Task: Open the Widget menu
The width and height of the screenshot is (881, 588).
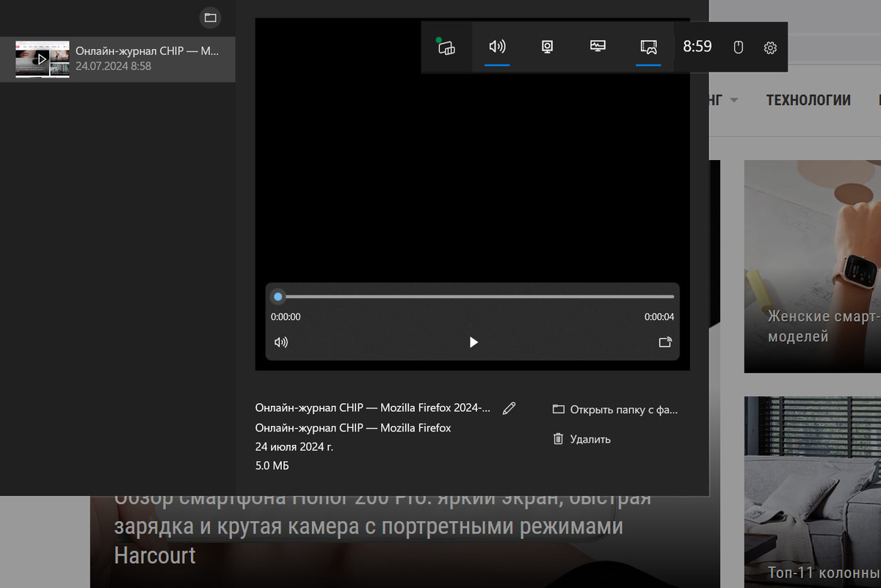Action: (x=448, y=47)
